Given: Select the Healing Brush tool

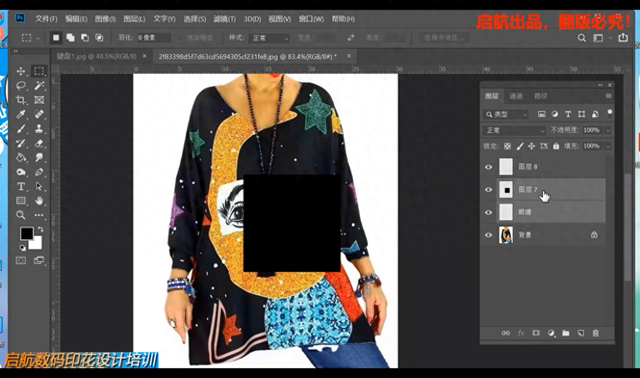Looking at the screenshot, I should tap(39, 114).
